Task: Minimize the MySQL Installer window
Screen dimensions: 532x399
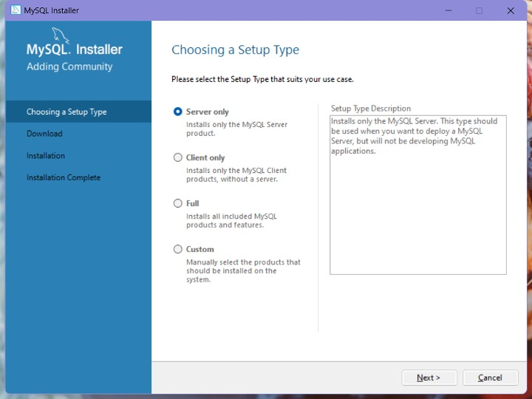Action: click(x=446, y=10)
